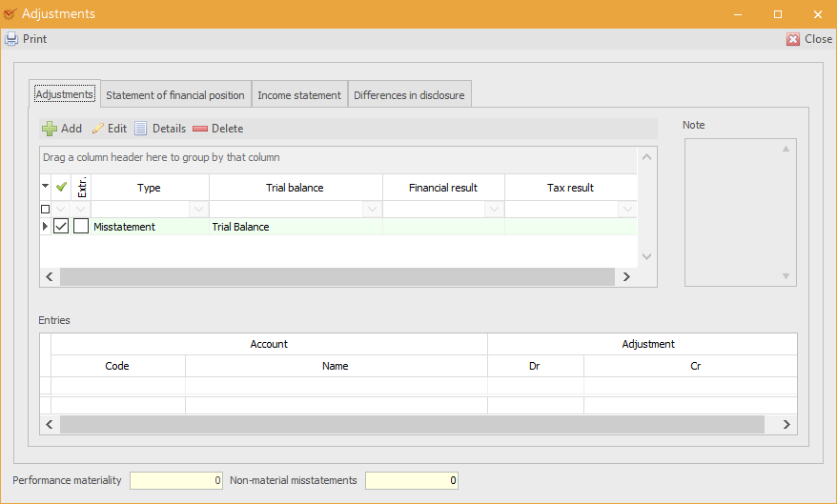This screenshot has height=504, width=837.
Task: Click the Type column header
Action: (x=150, y=187)
